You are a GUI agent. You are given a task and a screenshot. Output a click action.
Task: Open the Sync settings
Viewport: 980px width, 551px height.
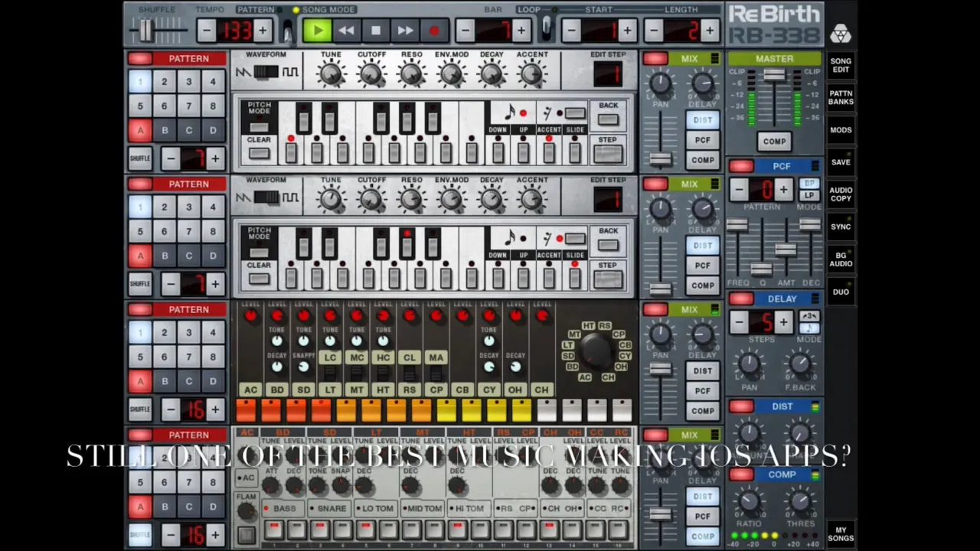click(x=841, y=227)
